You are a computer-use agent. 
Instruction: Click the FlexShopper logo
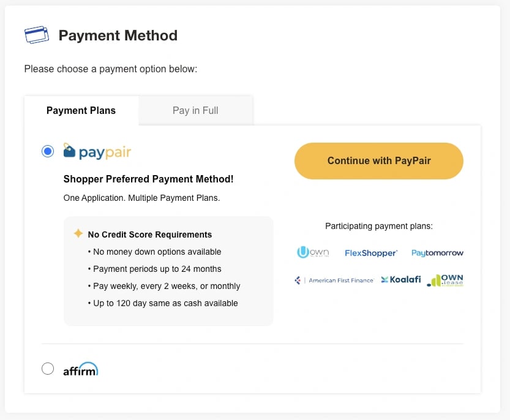371,253
